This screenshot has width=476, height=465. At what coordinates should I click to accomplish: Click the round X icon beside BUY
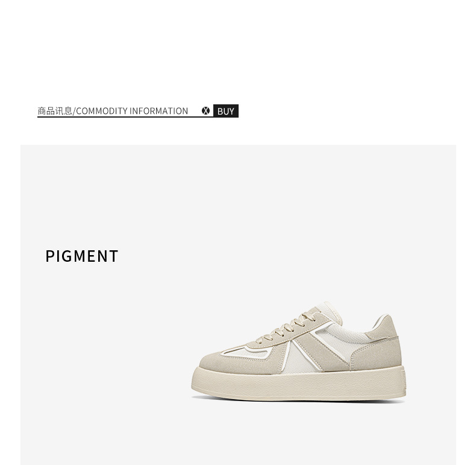tap(205, 111)
